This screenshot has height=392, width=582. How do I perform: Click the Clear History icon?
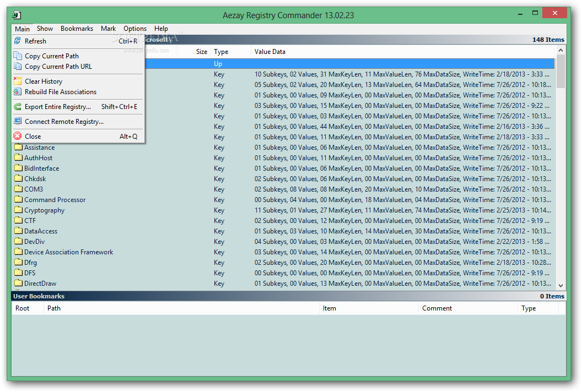[x=18, y=81]
